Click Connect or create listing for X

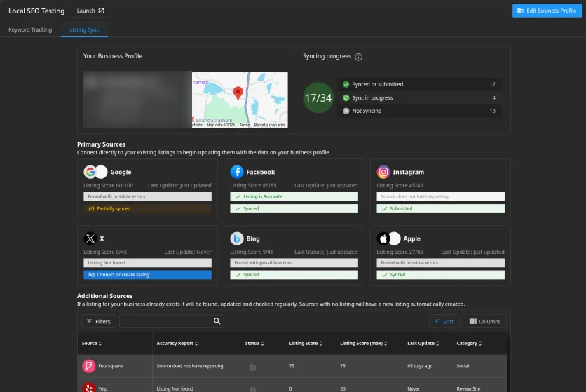pos(147,275)
